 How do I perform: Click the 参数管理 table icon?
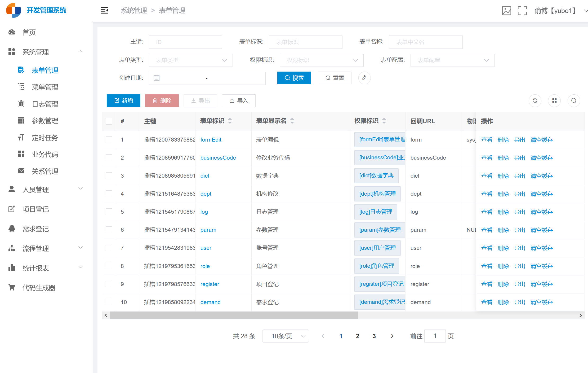(x=21, y=120)
